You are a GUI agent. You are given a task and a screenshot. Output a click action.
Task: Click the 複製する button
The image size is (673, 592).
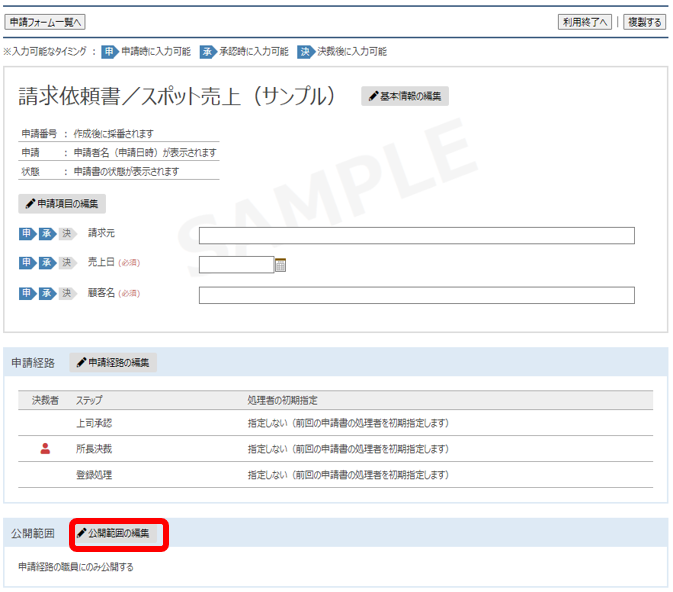[x=643, y=22]
